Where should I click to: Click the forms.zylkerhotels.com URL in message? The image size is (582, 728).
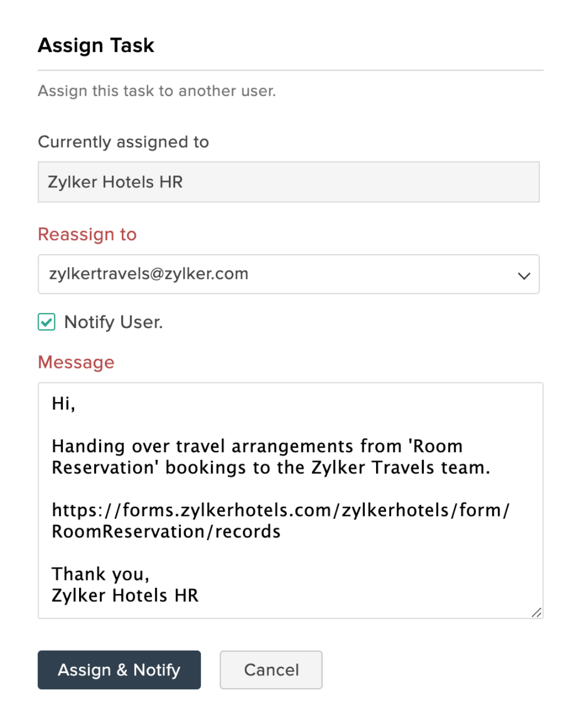coord(281,510)
